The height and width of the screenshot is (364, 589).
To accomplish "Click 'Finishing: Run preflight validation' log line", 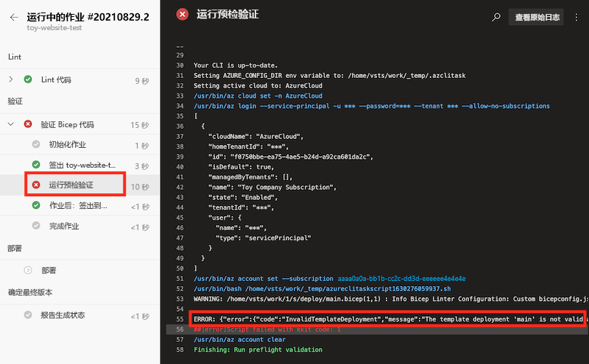I will pos(258,350).
